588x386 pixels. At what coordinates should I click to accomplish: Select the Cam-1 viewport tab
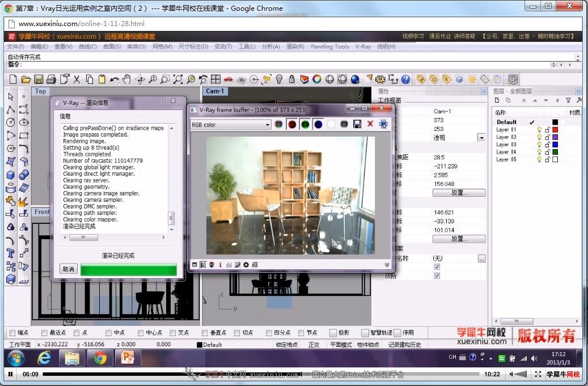(x=215, y=91)
